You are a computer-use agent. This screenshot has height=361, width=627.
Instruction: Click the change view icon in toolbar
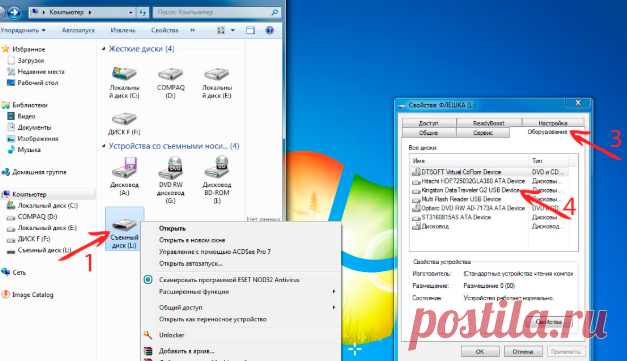[x=221, y=30]
